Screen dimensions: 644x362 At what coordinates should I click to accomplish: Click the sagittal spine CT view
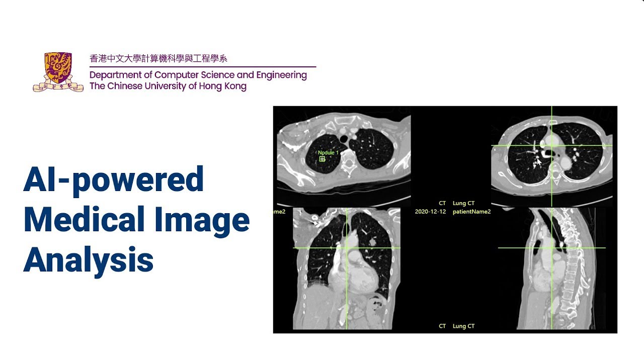(551, 269)
